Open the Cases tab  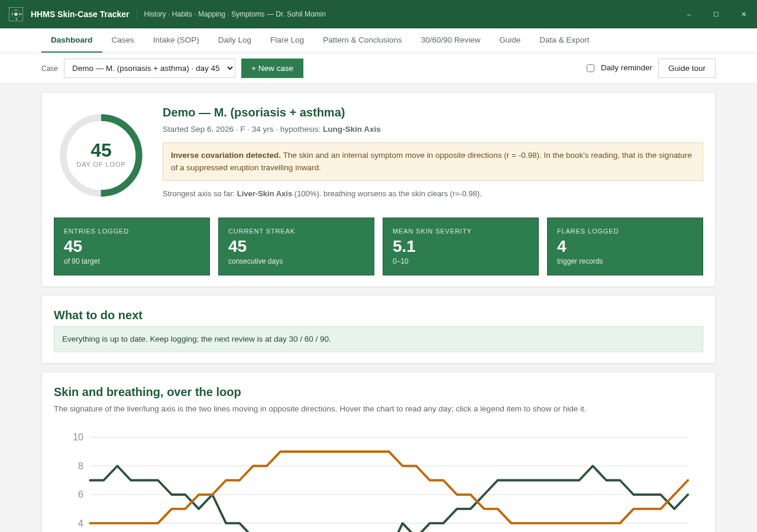(123, 40)
